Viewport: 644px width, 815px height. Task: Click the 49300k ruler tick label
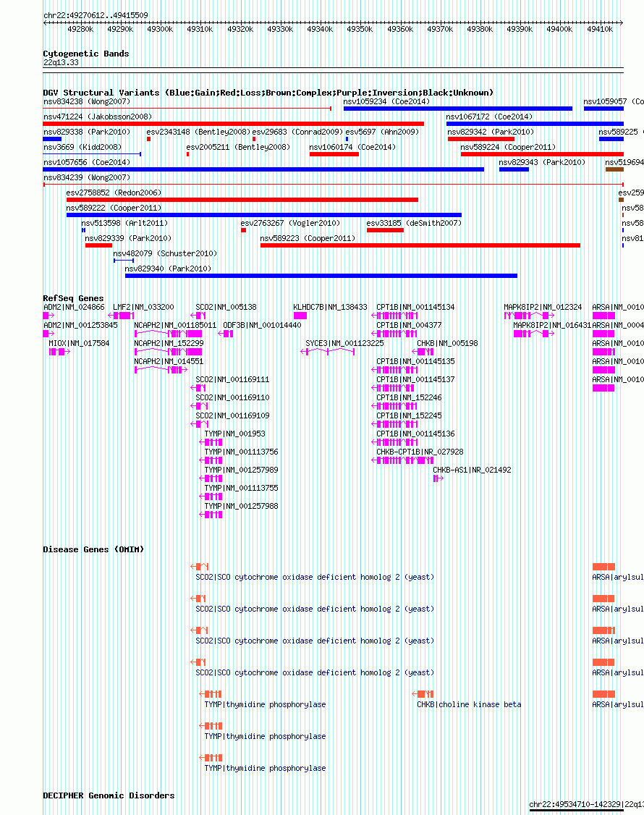tap(160, 29)
